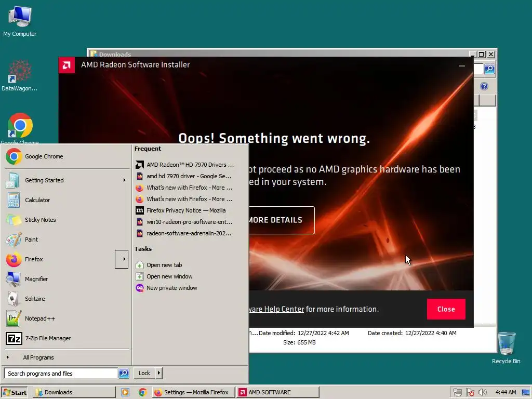The width and height of the screenshot is (532, 399).
Task: Open DataWagon desktop shortcut
Action: pos(19,76)
